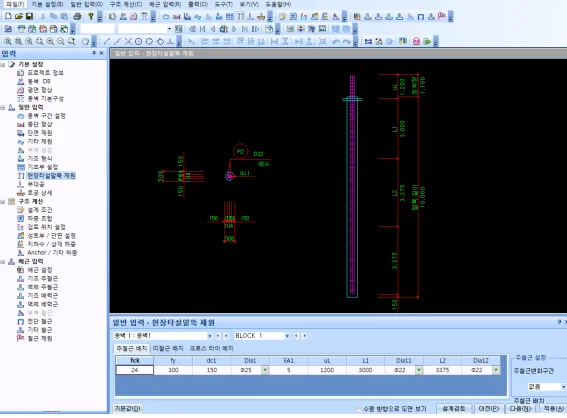This screenshot has height=418, width=567.
Task: Click the fck value cell 24
Action: coord(135,370)
